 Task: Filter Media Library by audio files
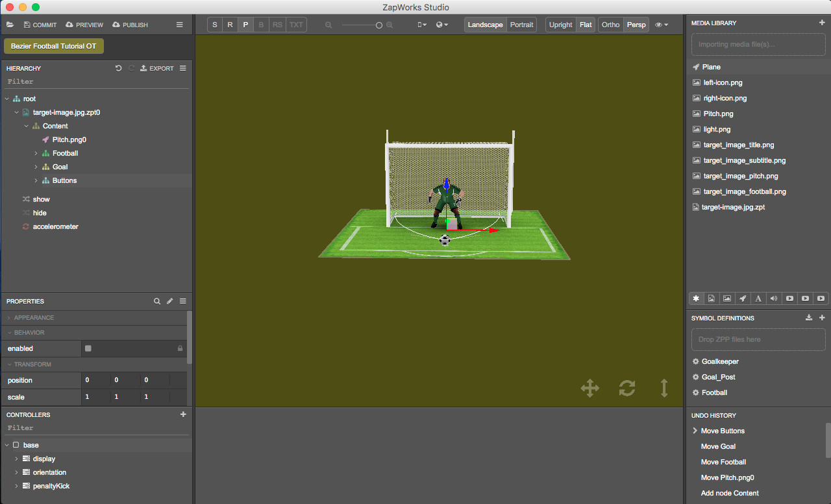774,298
